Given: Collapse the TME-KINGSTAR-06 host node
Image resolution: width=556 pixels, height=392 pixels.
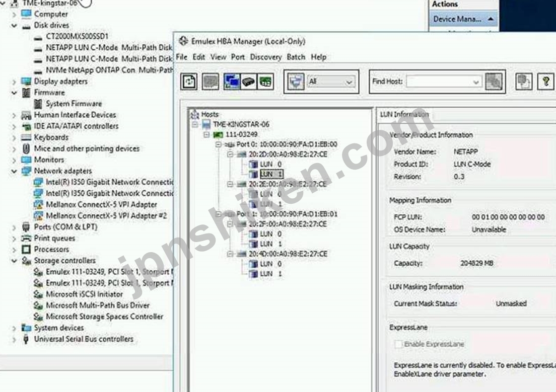Looking at the screenshot, I should 195,124.
